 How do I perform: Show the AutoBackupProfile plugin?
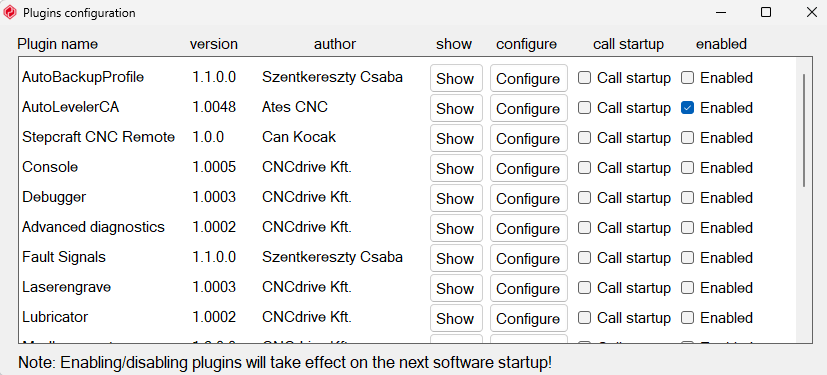(456, 79)
